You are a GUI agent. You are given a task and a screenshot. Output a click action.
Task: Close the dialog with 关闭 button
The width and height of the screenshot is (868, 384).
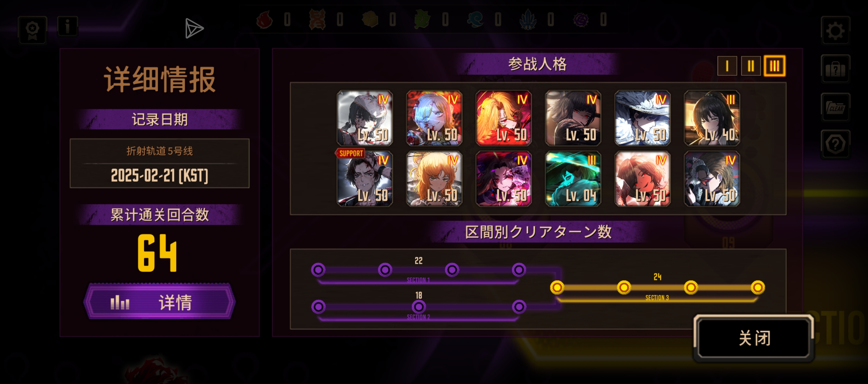(754, 338)
